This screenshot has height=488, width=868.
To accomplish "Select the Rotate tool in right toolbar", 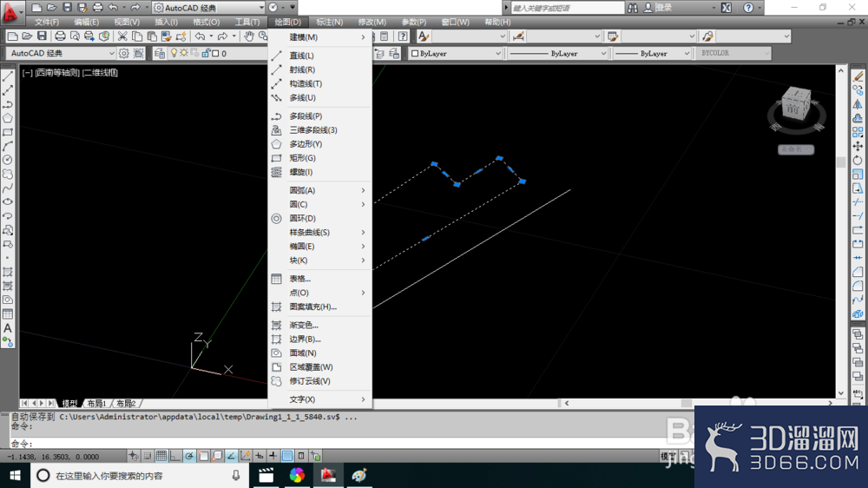I will tap(858, 160).
